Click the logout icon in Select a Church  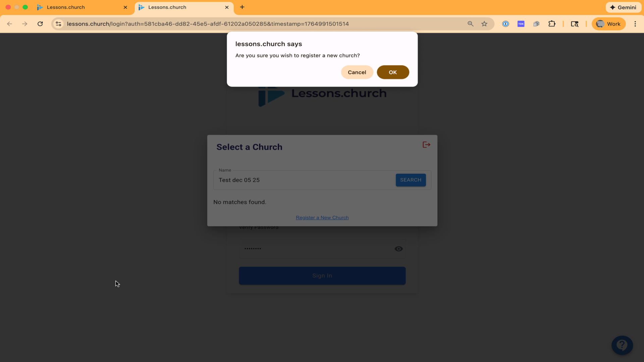pyautogui.click(x=426, y=145)
